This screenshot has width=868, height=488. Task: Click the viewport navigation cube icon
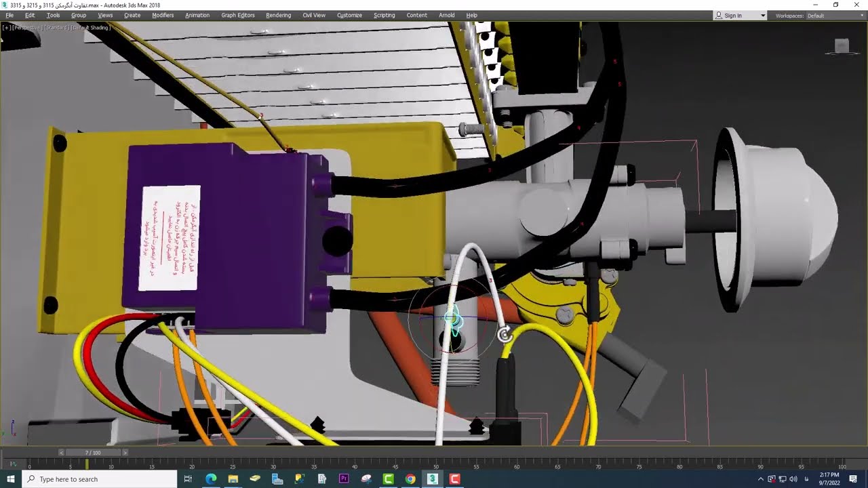coord(842,45)
